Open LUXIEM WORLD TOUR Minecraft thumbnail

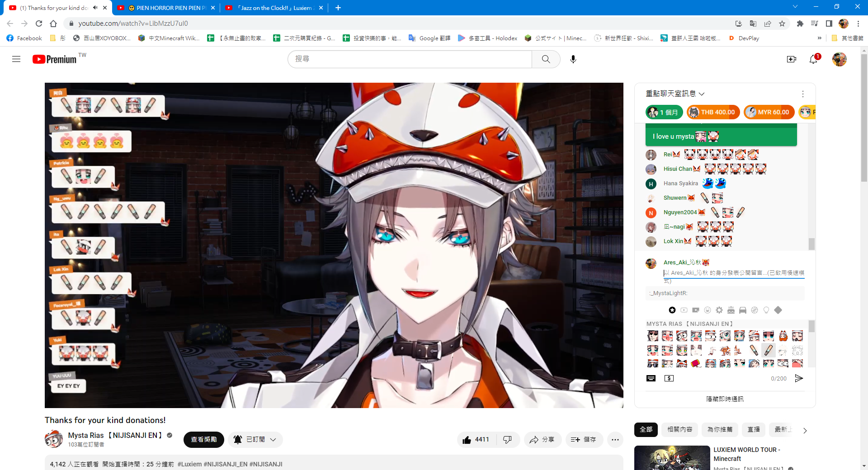[x=672, y=458]
